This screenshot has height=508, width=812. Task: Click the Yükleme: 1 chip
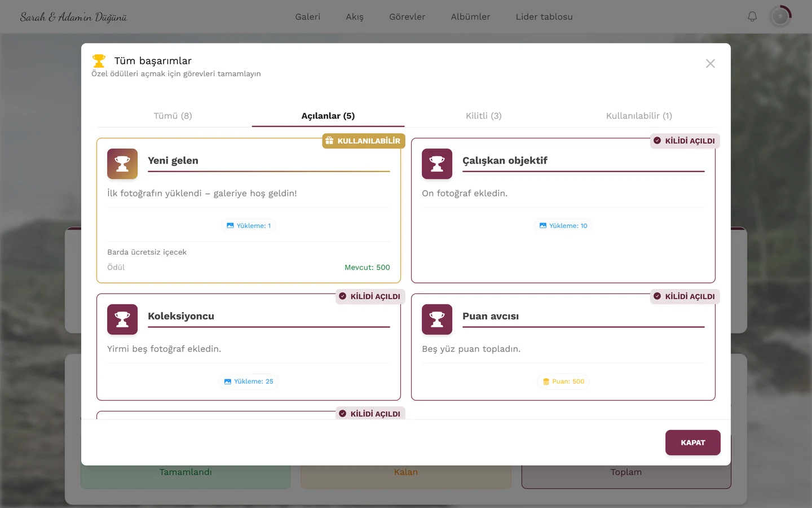[249, 226]
